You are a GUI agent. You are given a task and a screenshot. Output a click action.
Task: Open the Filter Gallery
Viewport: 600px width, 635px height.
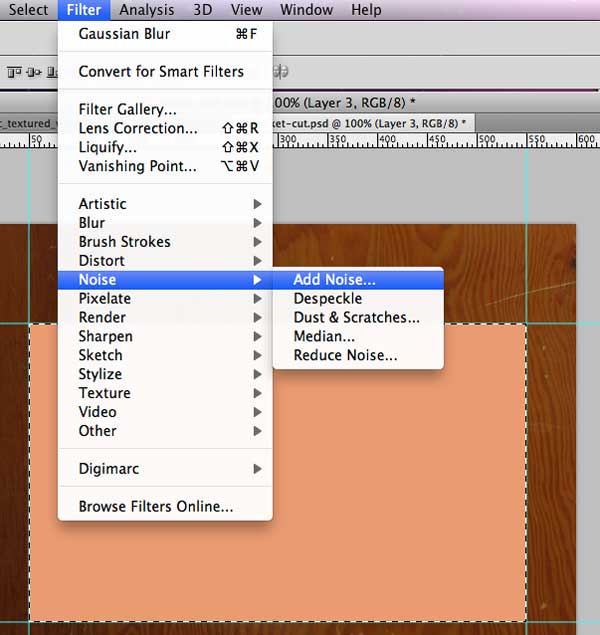(x=127, y=110)
